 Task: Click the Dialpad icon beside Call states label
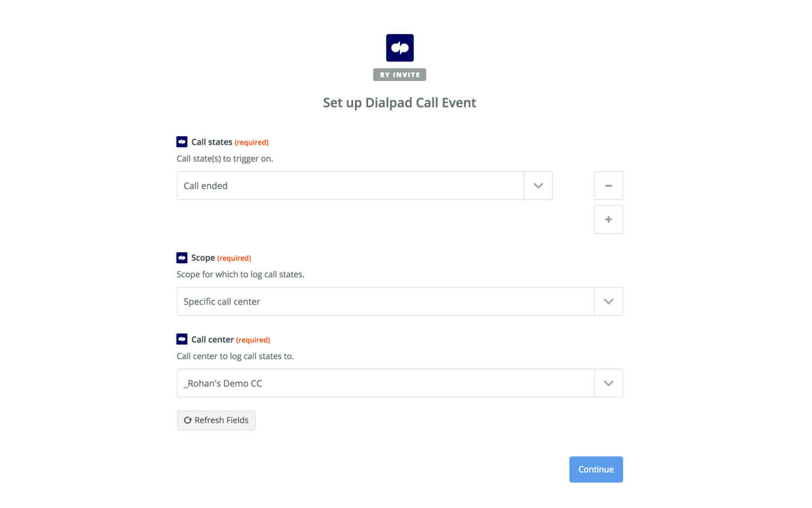182,142
